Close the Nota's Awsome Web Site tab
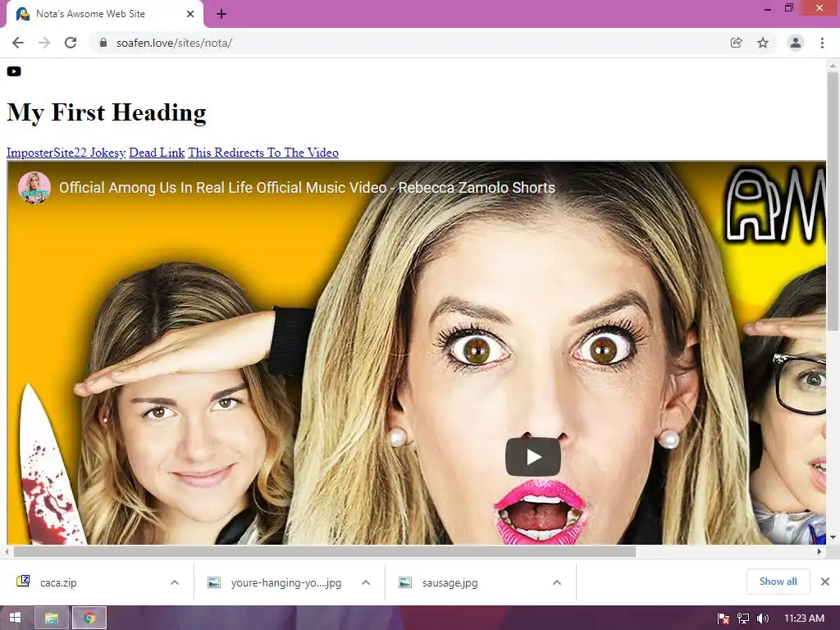840x630 pixels. 190,14
